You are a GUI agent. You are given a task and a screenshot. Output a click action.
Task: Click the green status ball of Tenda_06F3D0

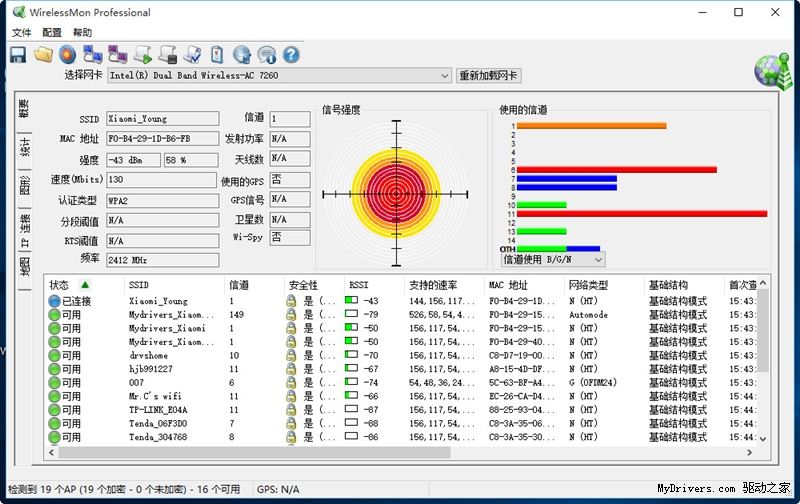click(x=55, y=423)
